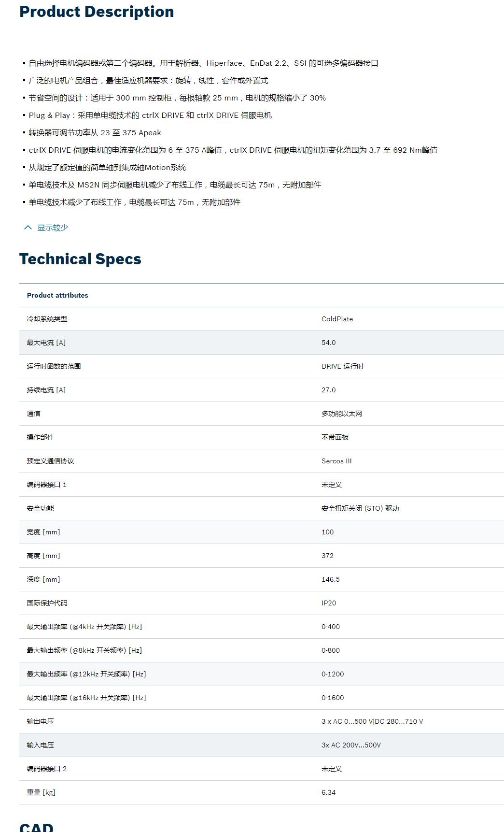Click the 输出电压 row label

click(41, 721)
